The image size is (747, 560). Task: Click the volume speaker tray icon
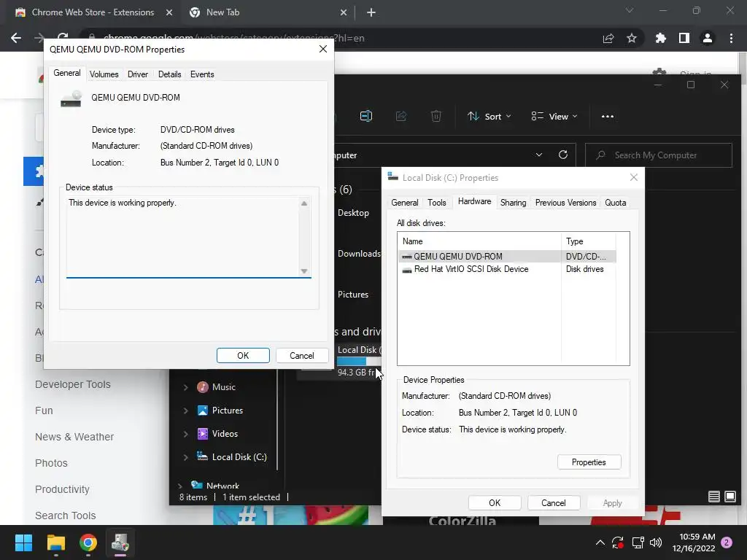pyautogui.click(x=656, y=542)
